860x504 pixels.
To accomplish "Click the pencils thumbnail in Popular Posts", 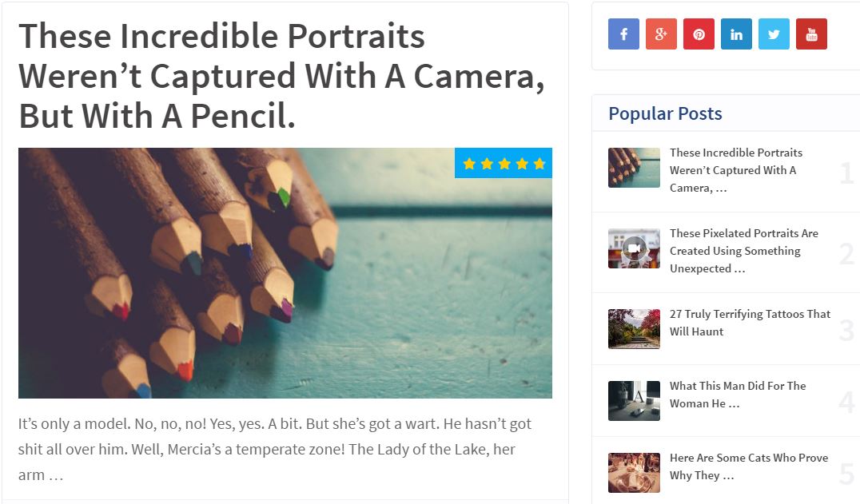I will pyautogui.click(x=634, y=168).
